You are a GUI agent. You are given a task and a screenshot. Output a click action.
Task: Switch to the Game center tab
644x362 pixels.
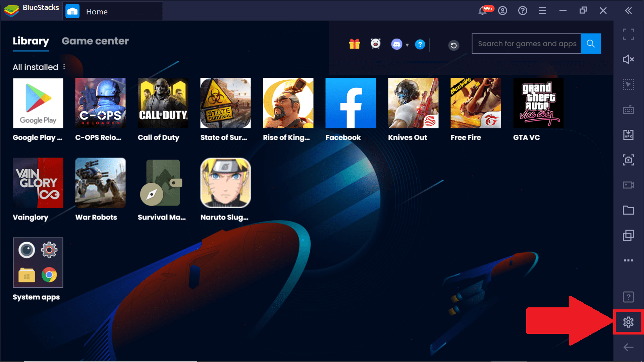[x=95, y=41]
